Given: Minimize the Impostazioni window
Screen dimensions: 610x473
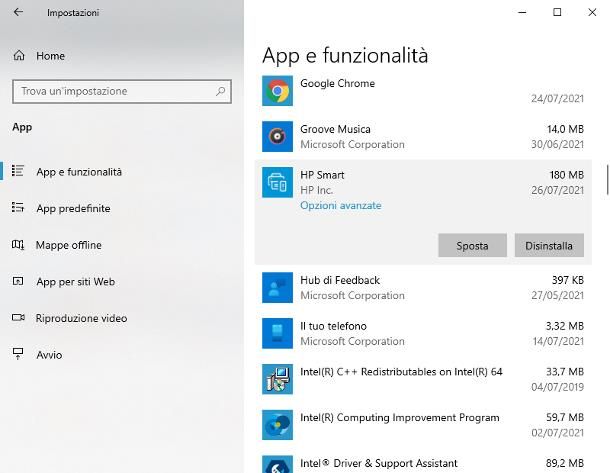Looking at the screenshot, I should [522, 12].
